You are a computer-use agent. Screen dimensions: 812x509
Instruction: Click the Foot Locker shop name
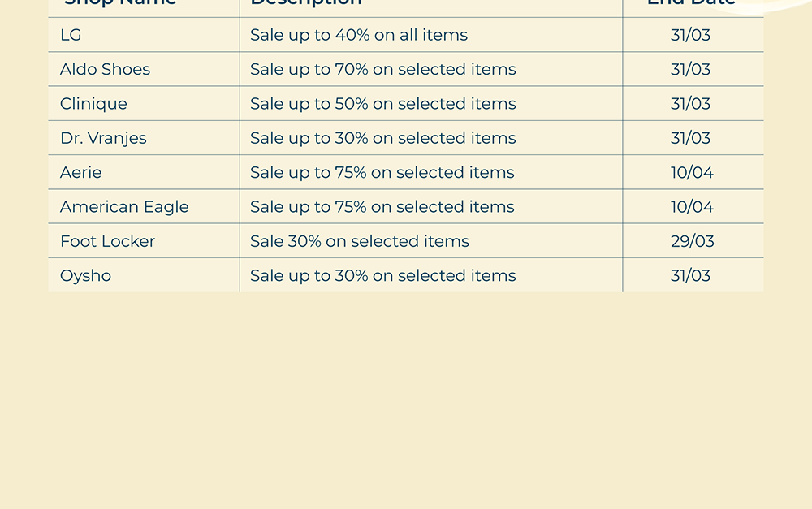[x=107, y=241]
